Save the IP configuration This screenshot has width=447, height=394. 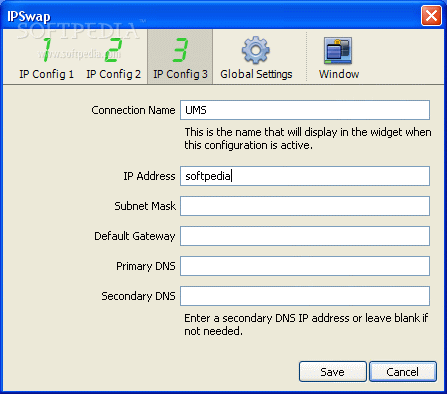click(x=333, y=372)
